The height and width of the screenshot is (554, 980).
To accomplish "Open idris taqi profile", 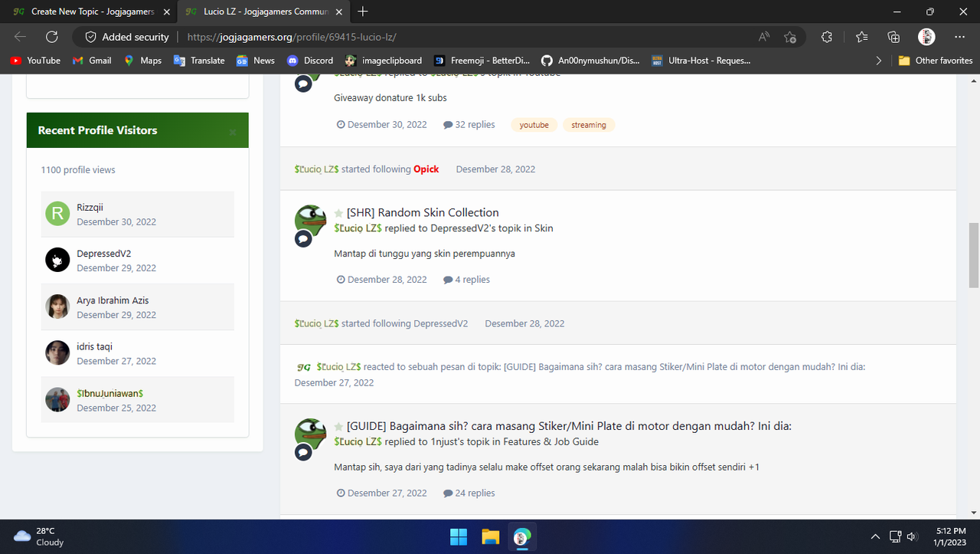I will 94,346.
